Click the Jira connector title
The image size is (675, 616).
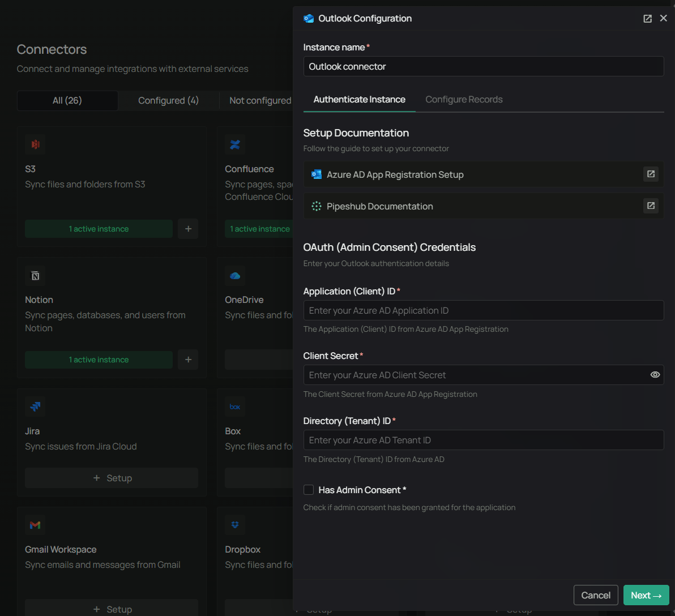tap(32, 431)
